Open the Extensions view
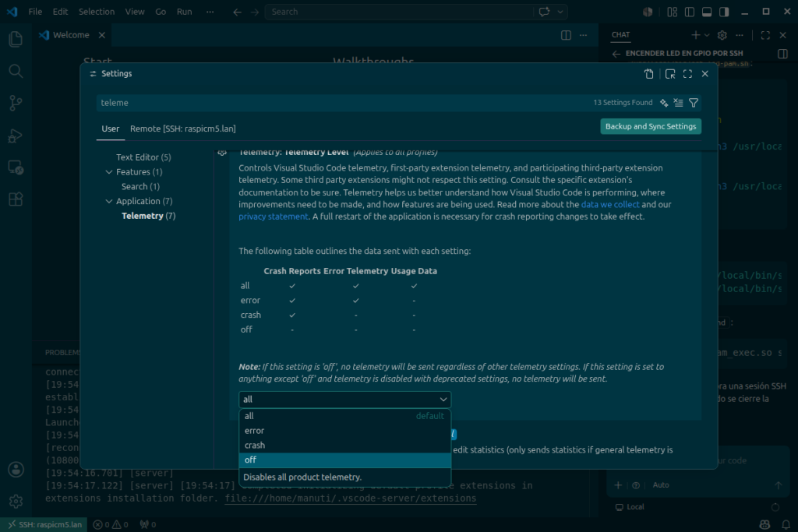798x532 pixels. [x=16, y=199]
